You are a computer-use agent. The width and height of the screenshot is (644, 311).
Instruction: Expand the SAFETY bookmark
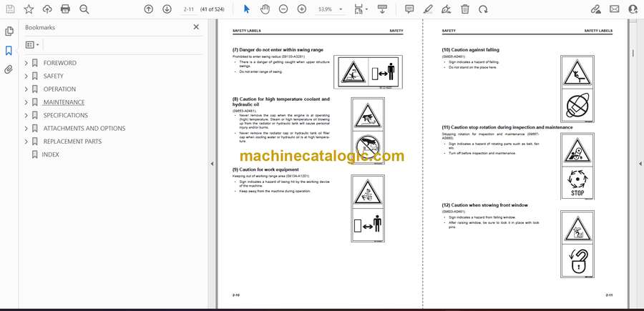(26, 76)
